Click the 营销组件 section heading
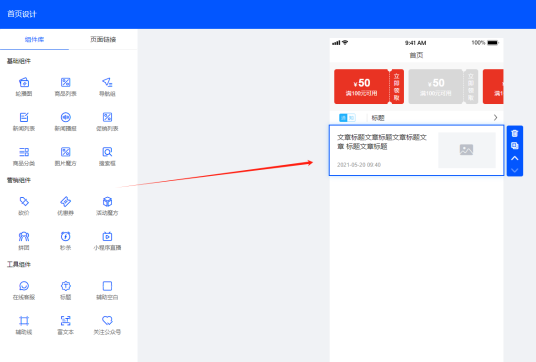 pos(19,180)
